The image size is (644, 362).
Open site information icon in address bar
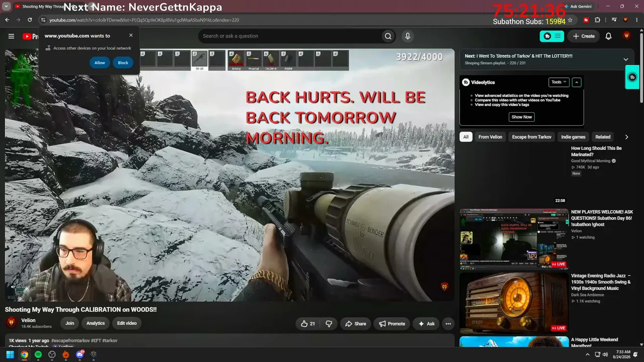(x=43, y=20)
